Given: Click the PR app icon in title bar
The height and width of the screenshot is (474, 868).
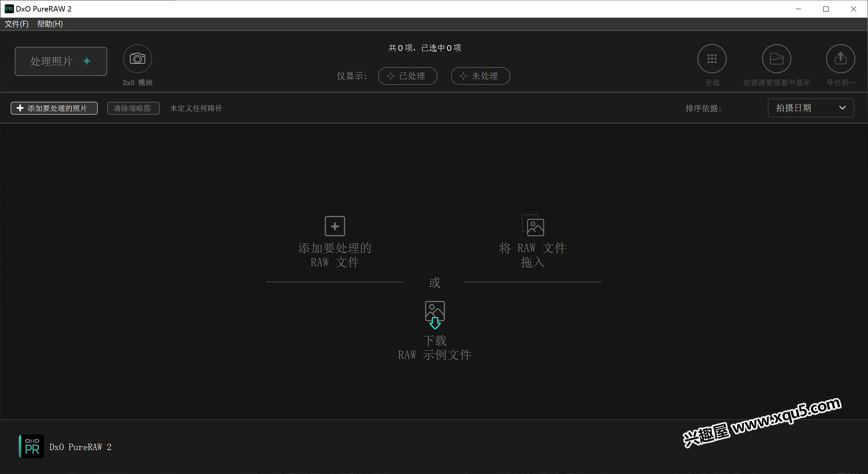Looking at the screenshot, I should (9, 9).
